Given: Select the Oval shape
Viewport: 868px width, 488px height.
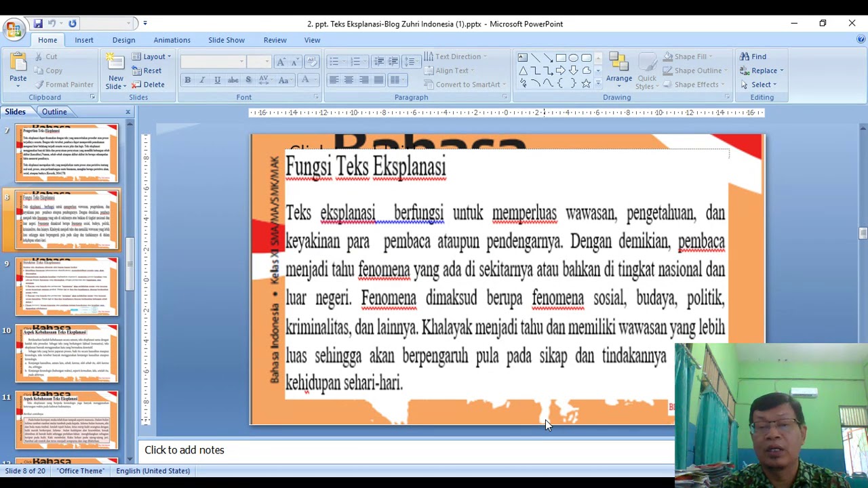Looking at the screenshot, I should coord(574,58).
